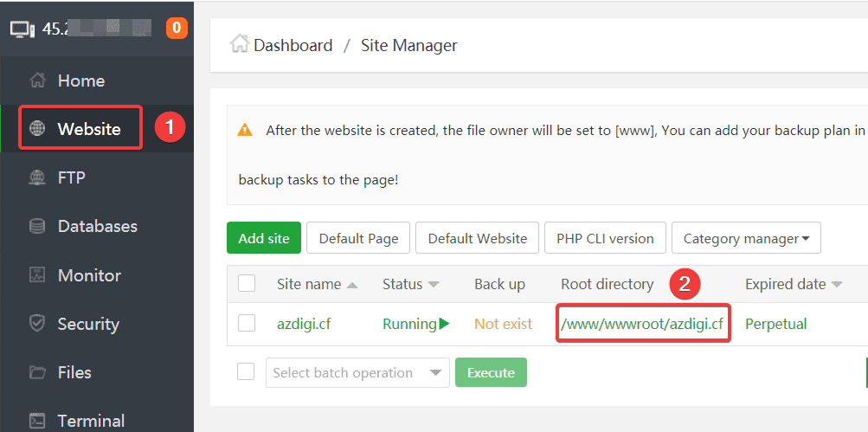Sort by Site name column arrow
The height and width of the screenshot is (432, 868).
point(351,285)
